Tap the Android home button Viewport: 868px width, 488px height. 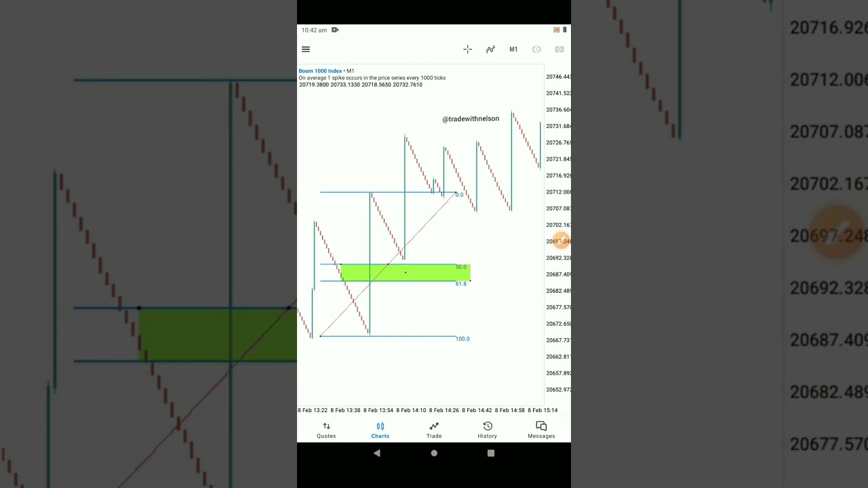(434, 453)
